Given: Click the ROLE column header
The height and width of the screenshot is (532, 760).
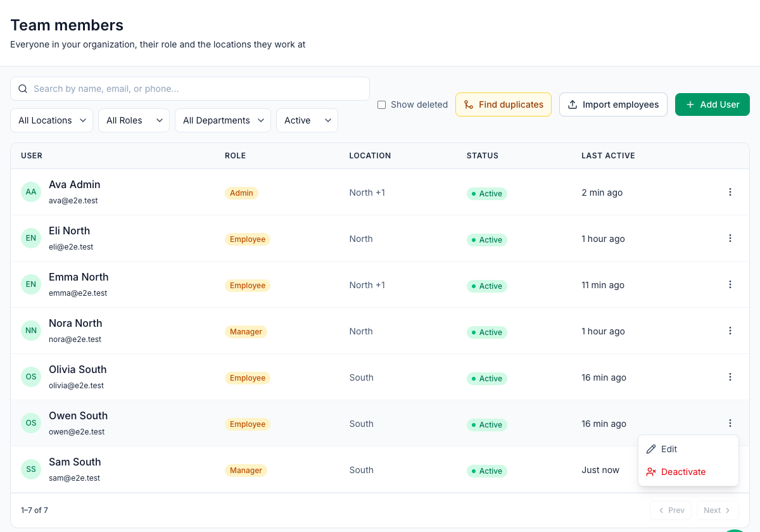Looking at the screenshot, I should tap(235, 156).
